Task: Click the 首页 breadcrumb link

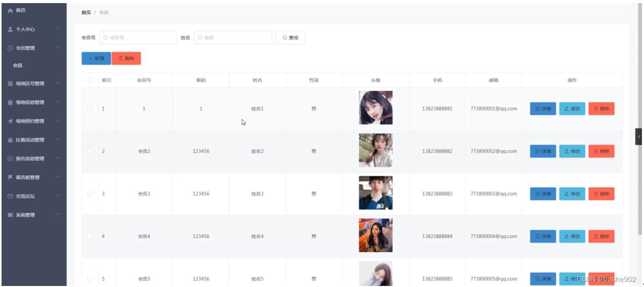Action: tap(86, 12)
